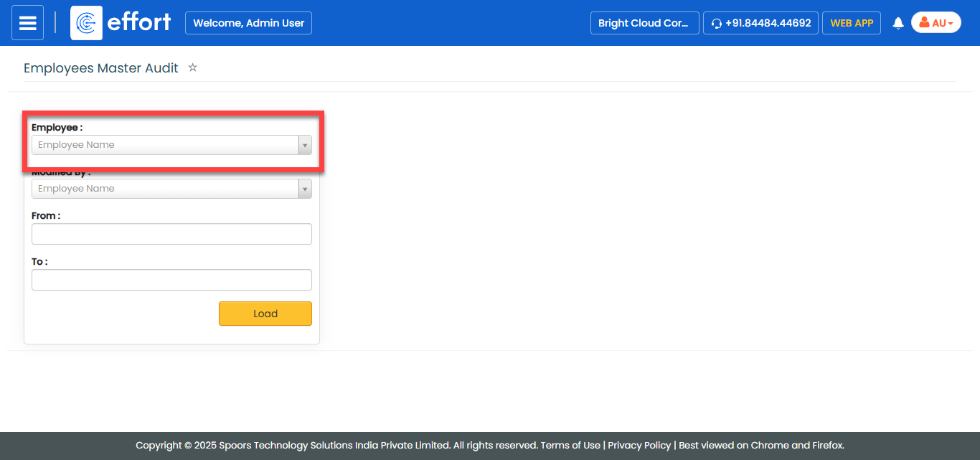Open the Terms of Use link
The image size is (980, 460).
pos(570,445)
